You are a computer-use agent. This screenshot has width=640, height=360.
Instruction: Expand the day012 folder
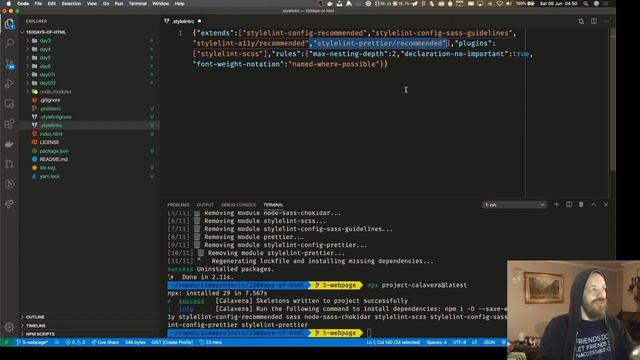point(47,83)
